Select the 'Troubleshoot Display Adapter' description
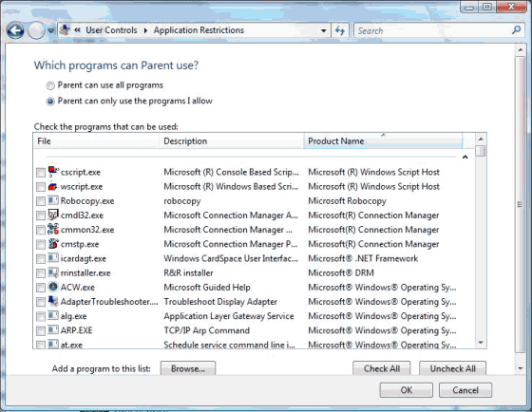Viewport: 532px width, 412px height. [220, 302]
